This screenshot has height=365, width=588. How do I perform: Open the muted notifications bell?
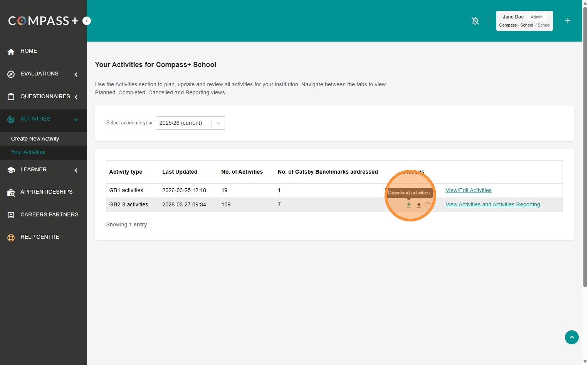point(475,21)
